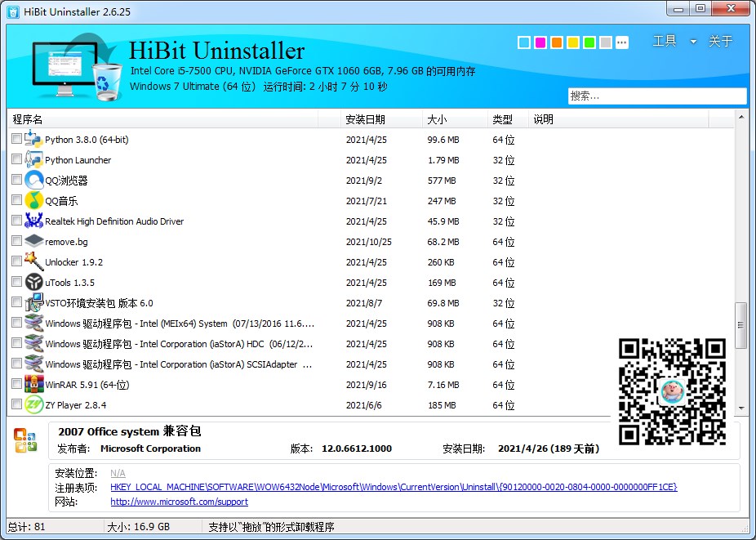Click publisher 'Microsoft Corporation' text
This screenshot has width=756, height=540.
(x=150, y=449)
